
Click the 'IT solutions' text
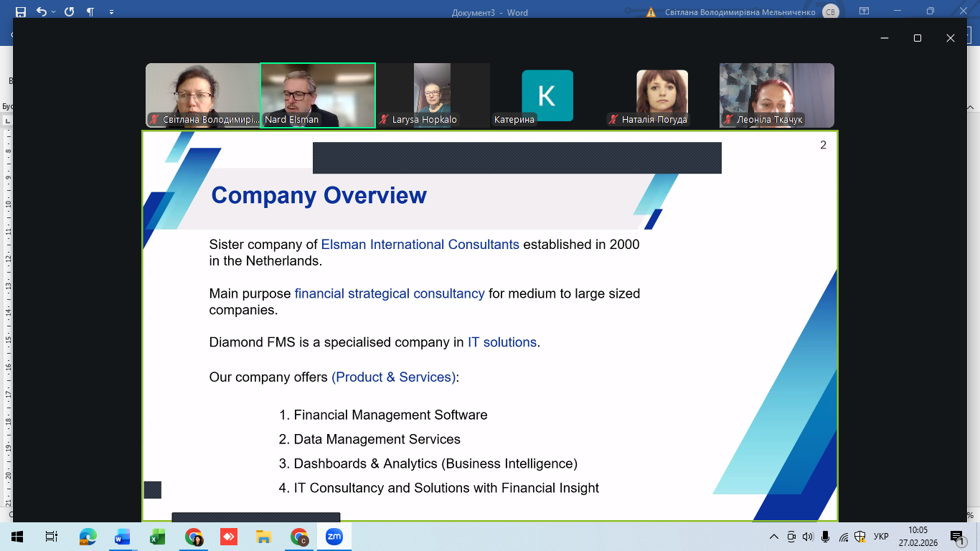pyautogui.click(x=502, y=342)
